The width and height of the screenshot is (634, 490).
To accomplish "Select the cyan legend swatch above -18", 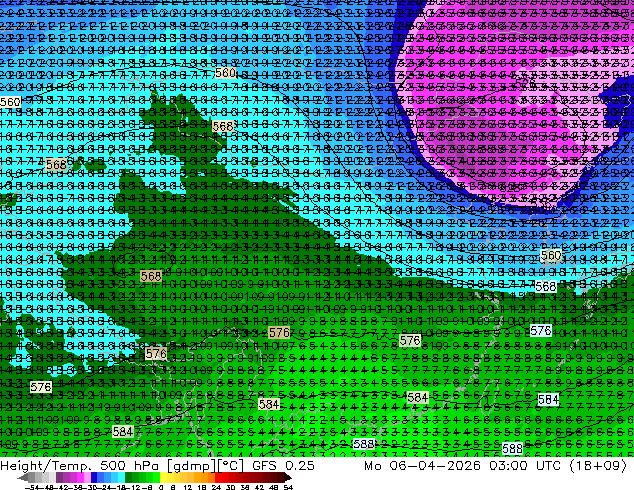I will 122,477.
